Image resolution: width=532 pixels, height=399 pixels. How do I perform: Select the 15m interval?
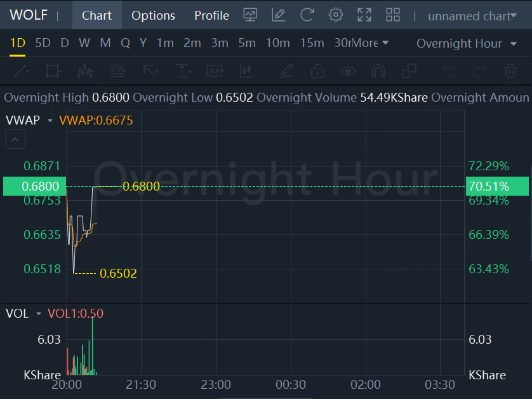coord(312,43)
